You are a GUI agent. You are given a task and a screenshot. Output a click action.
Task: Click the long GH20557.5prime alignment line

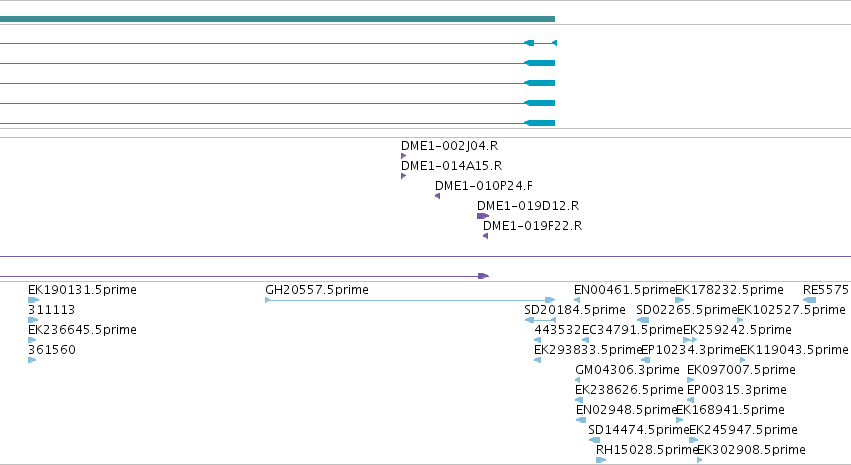(410, 300)
